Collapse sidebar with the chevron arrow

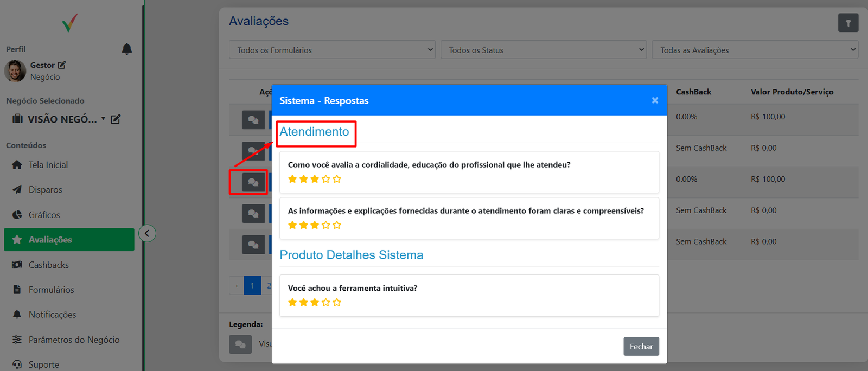click(x=147, y=233)
